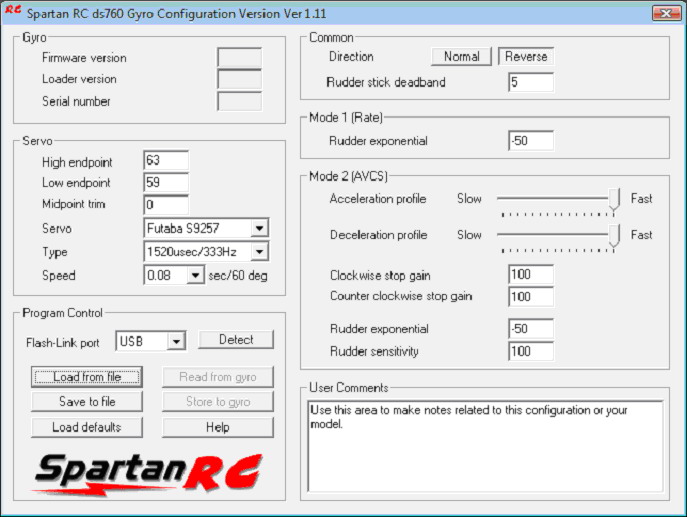Edit the Rudder stick deadband field
Image resolution: width=687 pixels, height=517 pixels.
pos(531,82)
